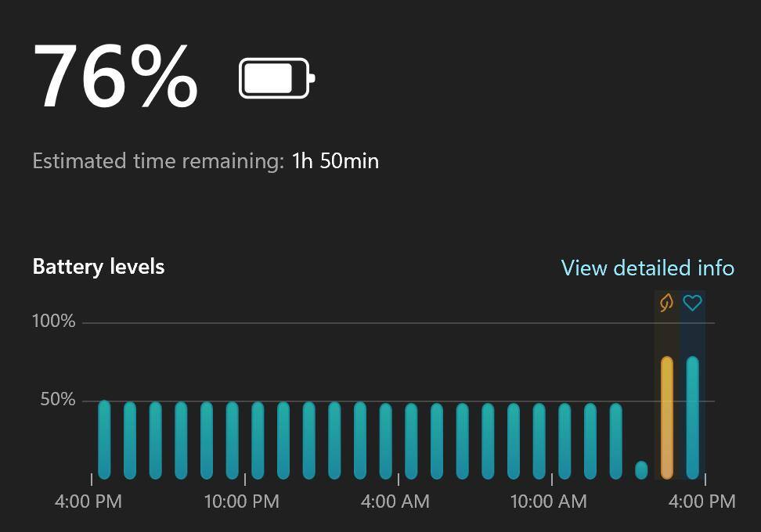
Task: Click the large 76% battery percentage
Action: pos(116,77)
